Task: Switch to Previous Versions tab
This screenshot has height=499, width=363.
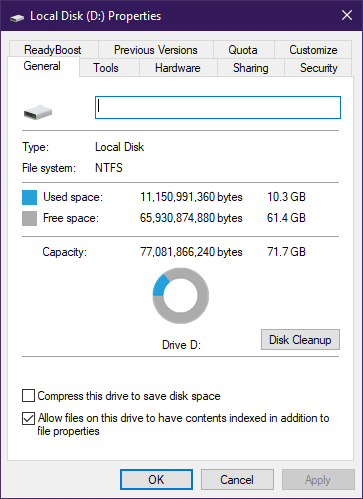Action: click(x=156, y=50)
